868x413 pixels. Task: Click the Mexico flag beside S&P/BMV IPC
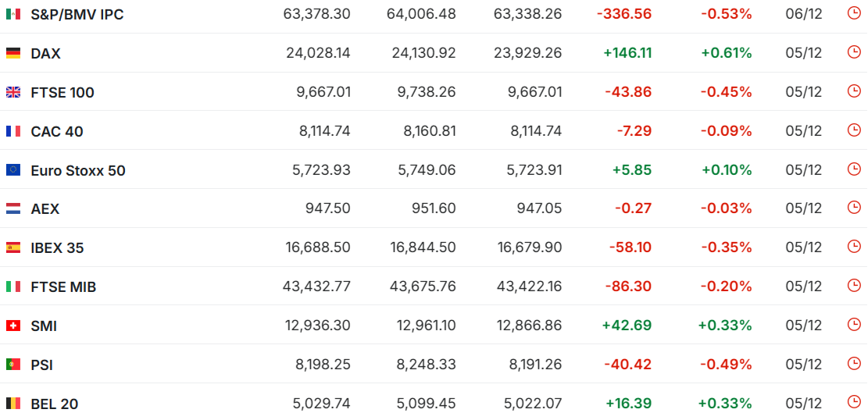(x=13, y=14)
